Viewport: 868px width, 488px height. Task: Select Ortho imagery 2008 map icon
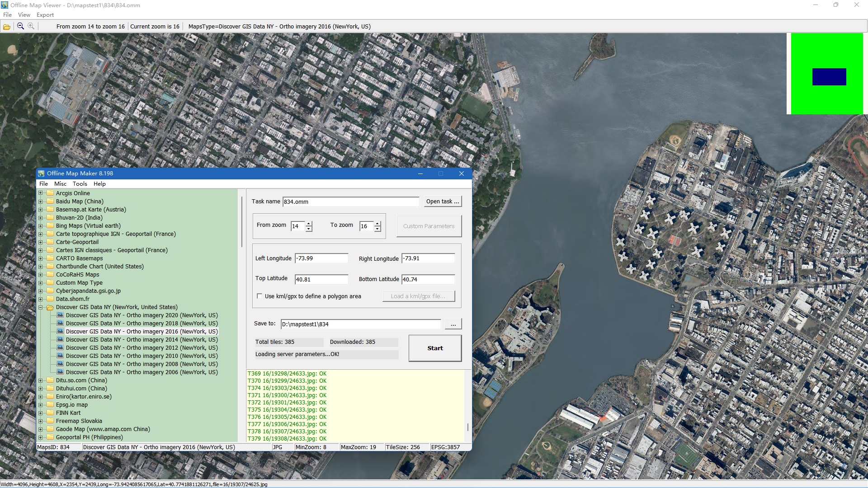tap(60, 364)
